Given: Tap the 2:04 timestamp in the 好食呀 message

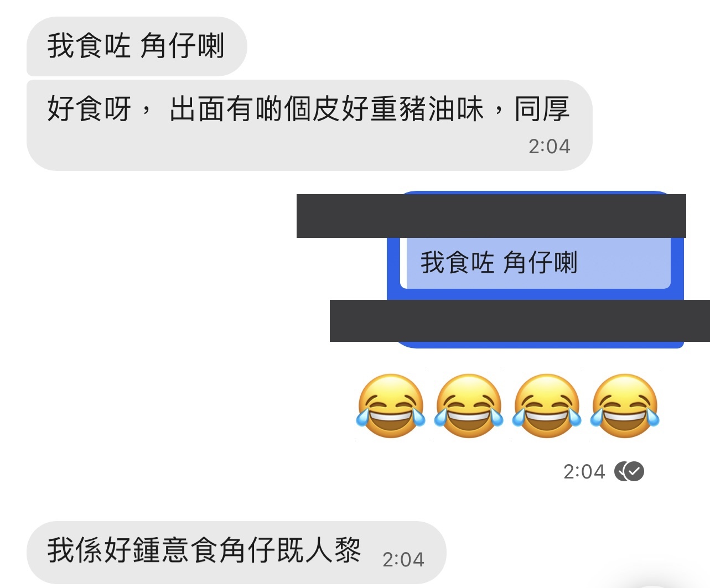Looking at the screenshot, I should (549, 147).
